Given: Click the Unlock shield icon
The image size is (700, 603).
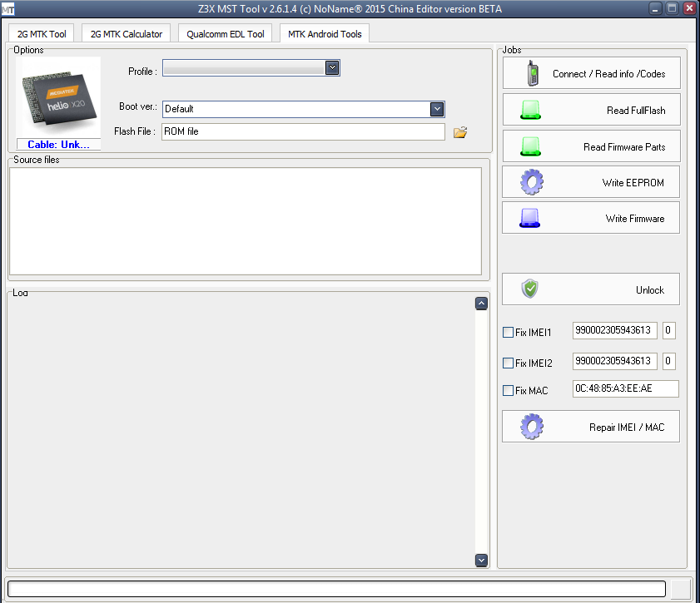Looking at the screenshot, I should coord(529,289).
